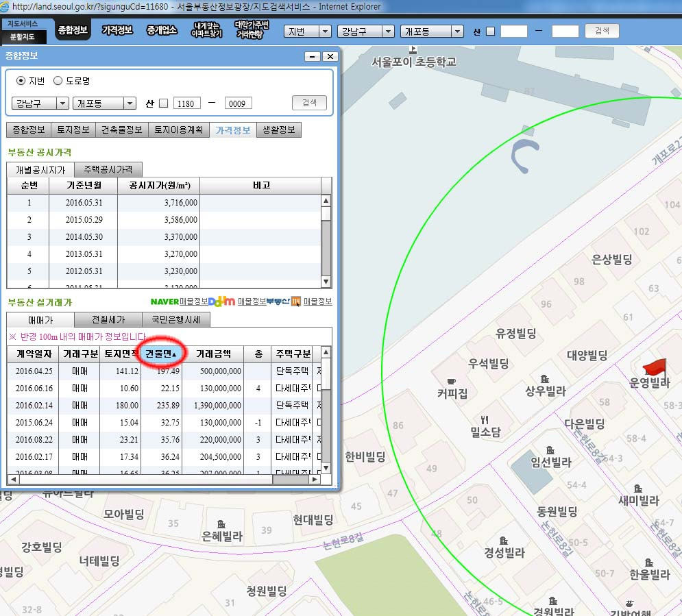Switch to the 토지정보 tab
The image size is (682, 616).
pos(73,130)
